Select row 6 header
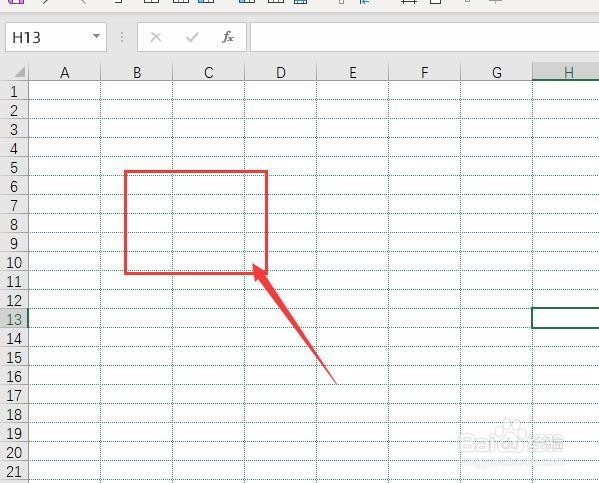This screenshot has height=483, width=599. [14, 186]
